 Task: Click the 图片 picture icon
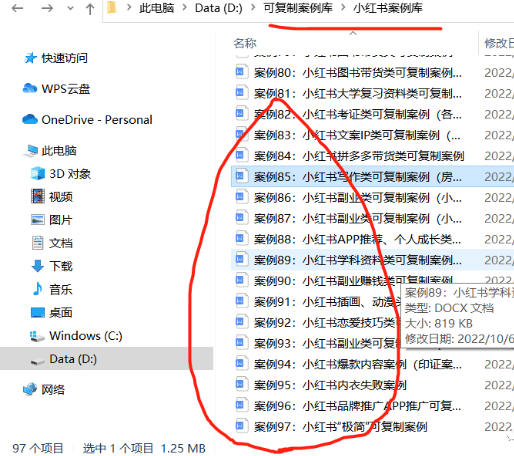(38, 220)
